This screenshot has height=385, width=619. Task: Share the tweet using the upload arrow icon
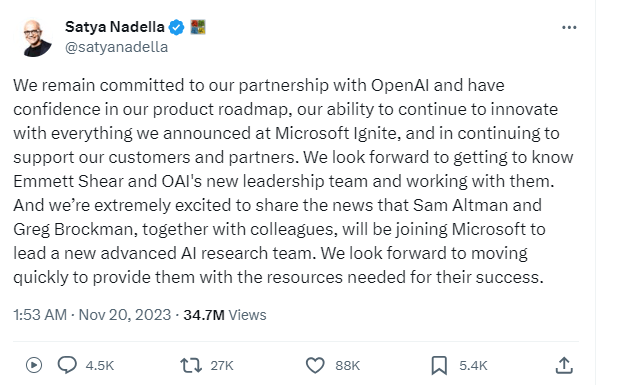[x=564, y=365]
